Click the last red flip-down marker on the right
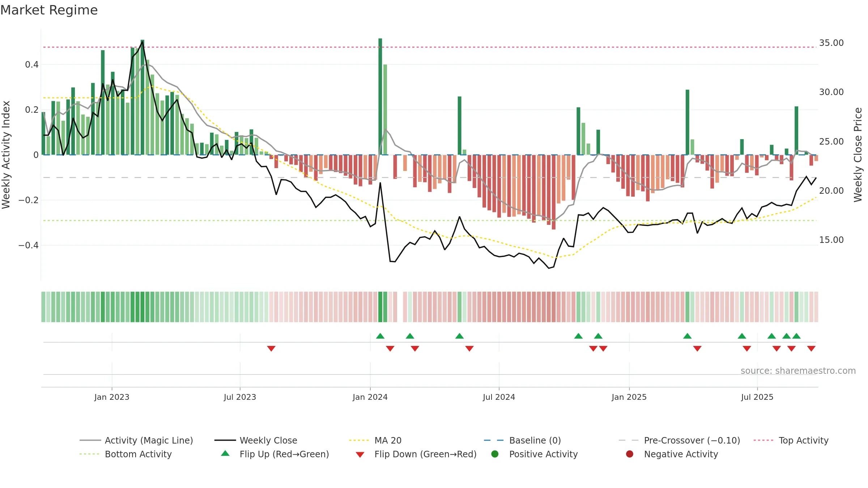The image size is (868, 488). (811, 348)
